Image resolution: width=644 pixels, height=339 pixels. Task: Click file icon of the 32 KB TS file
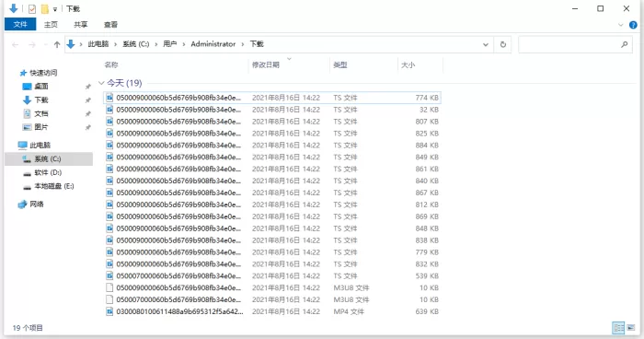click(109, 110)
